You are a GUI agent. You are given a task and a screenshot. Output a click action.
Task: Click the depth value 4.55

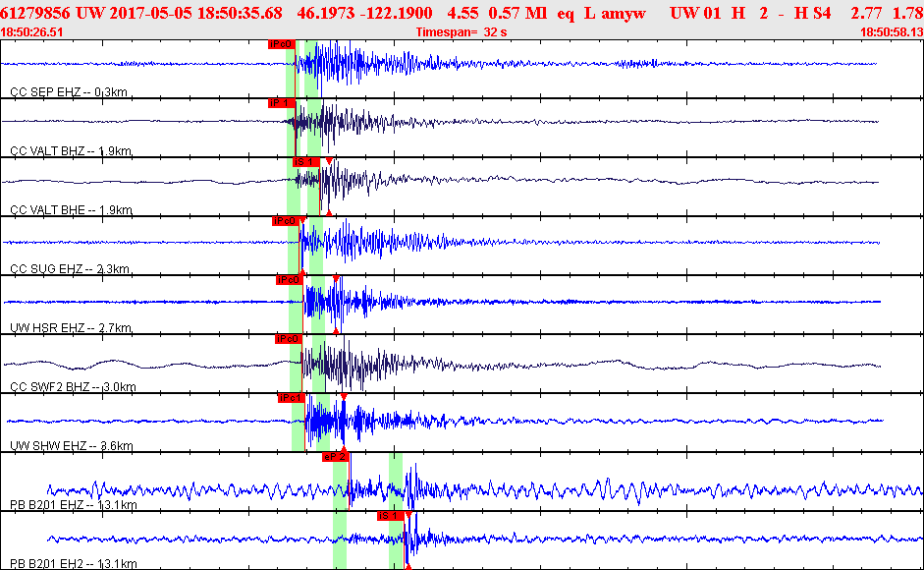point(462,13)
